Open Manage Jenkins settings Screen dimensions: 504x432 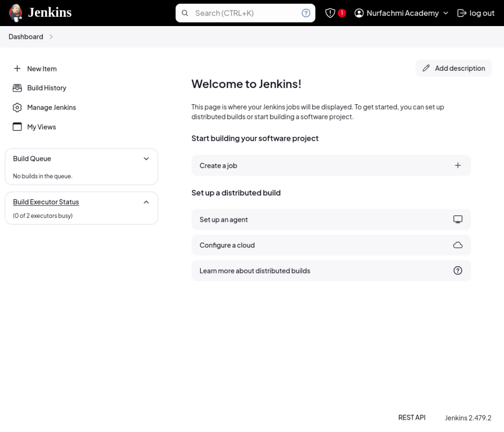point(51,107)
